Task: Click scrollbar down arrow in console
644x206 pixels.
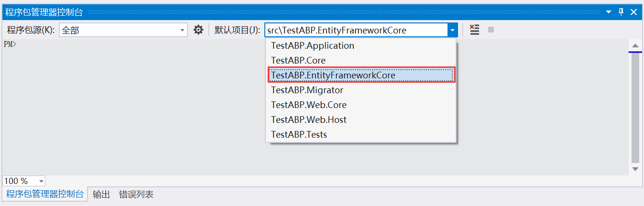Action: pyautogui.click(x=635, y=169)
